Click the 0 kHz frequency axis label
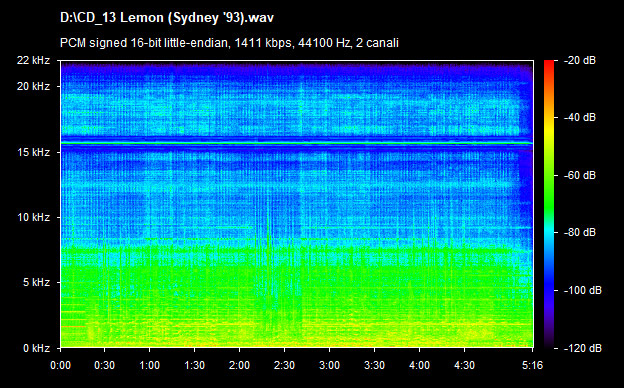 click(36, 349)
